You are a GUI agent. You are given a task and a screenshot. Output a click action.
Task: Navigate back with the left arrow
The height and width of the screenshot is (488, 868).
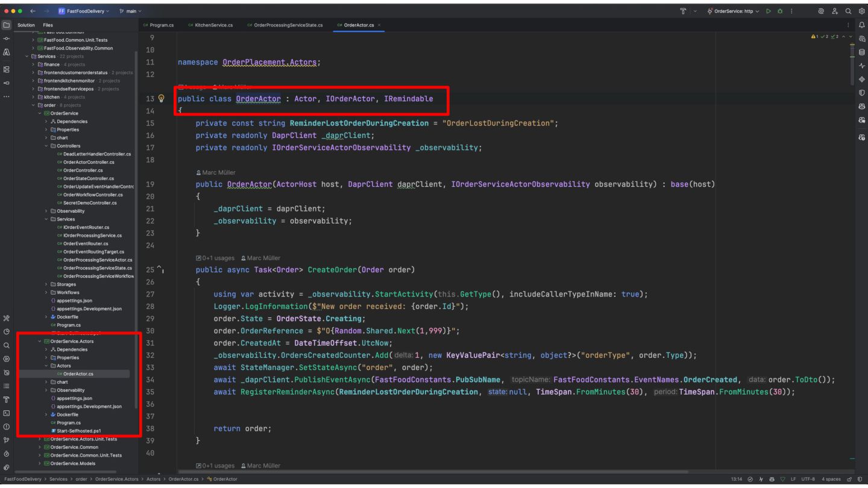tap(34, 11)
